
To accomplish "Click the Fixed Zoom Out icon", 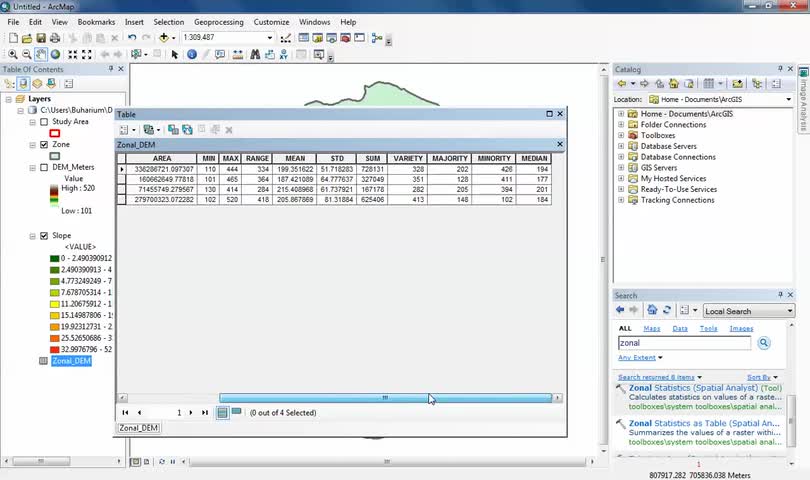I will point(87,54).
